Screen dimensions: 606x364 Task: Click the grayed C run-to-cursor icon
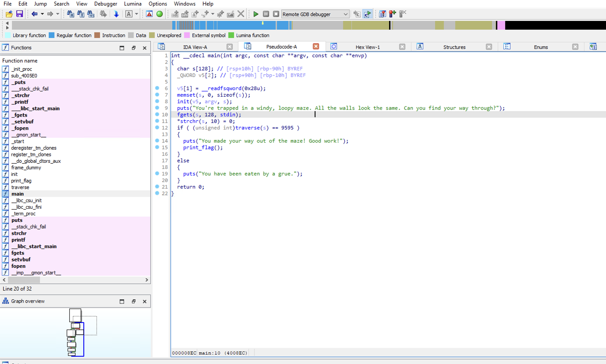(x=357, y=14)
